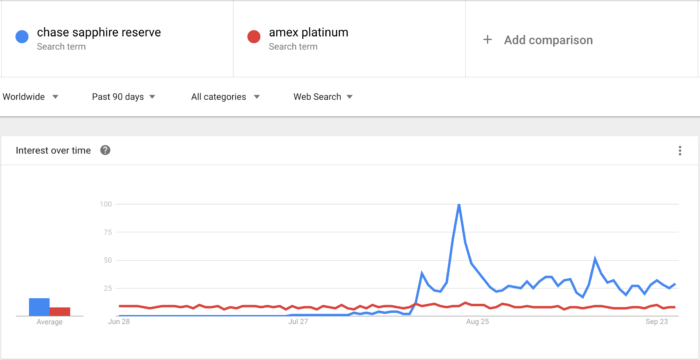This screenshot has width=700, height=360.
Task: Click the Add comparison button
Action: tap(538, 40)
